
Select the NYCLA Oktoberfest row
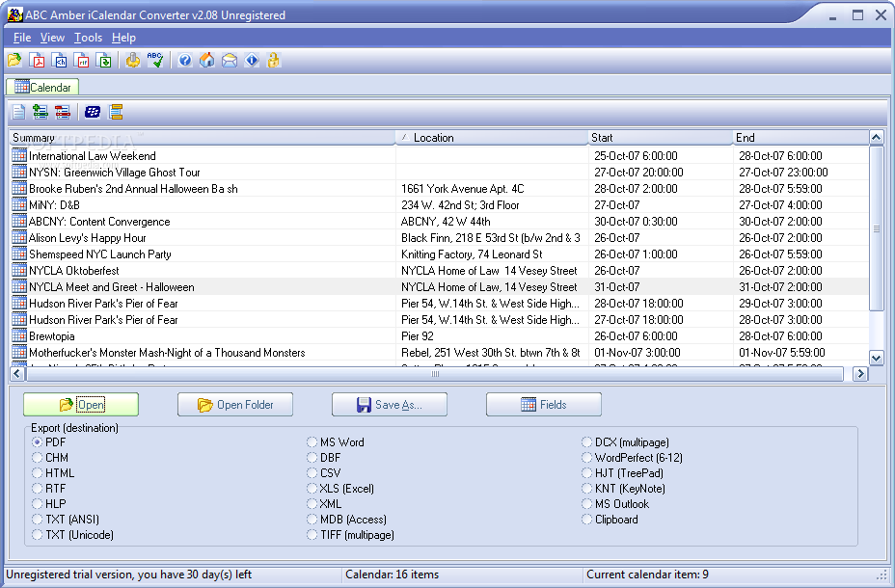coord(439,270)
